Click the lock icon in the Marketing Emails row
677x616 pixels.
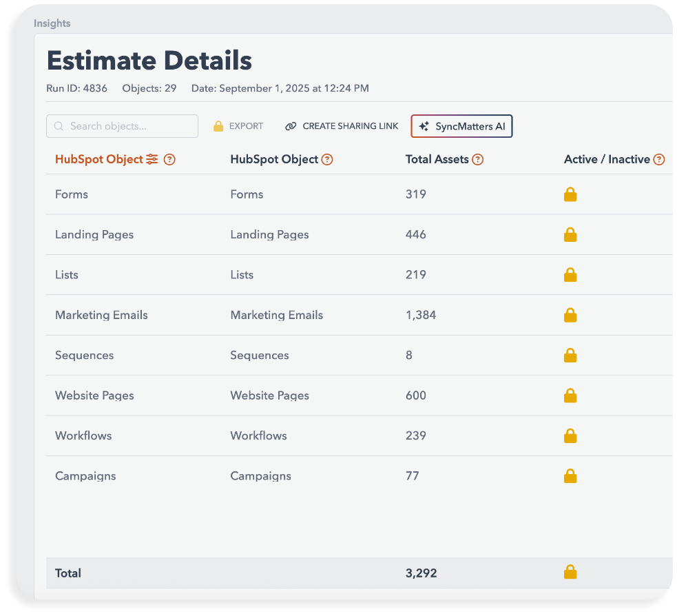570,316
